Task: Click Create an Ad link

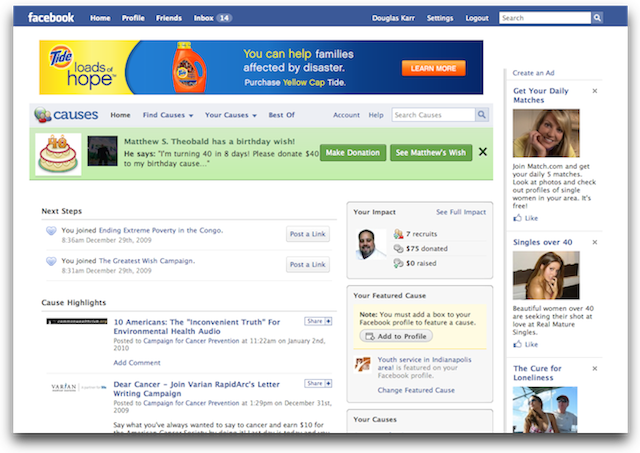Action: click(533, 73)
